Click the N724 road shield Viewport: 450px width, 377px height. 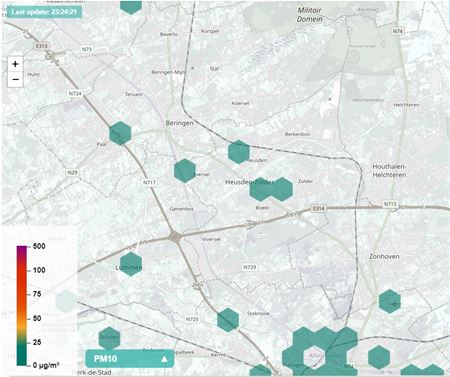click(75, 94)
